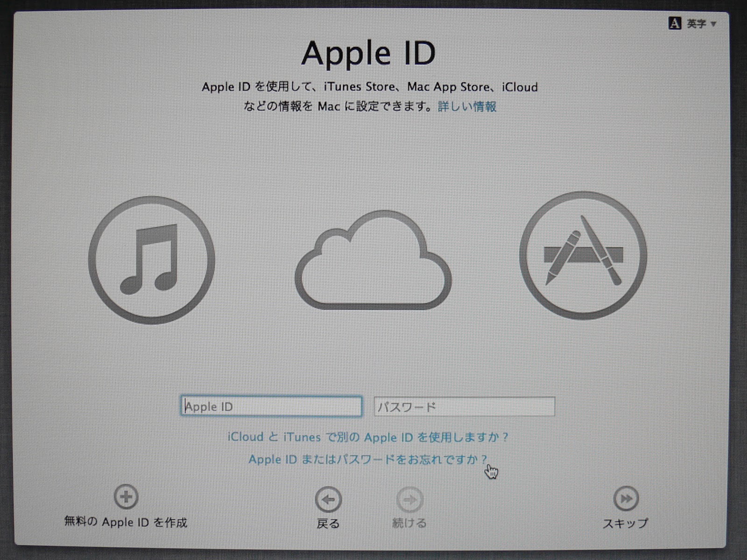
Task: Click the iTunes music note icon
Action: [152, 260]
